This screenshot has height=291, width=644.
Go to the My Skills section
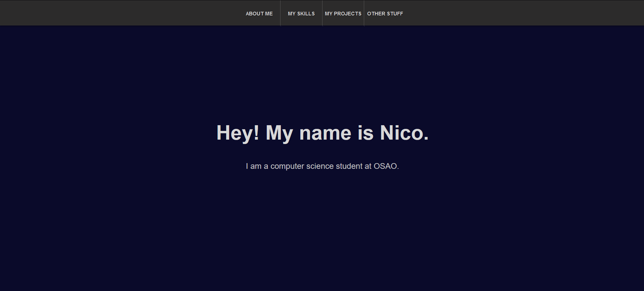[x=301, y=14]
